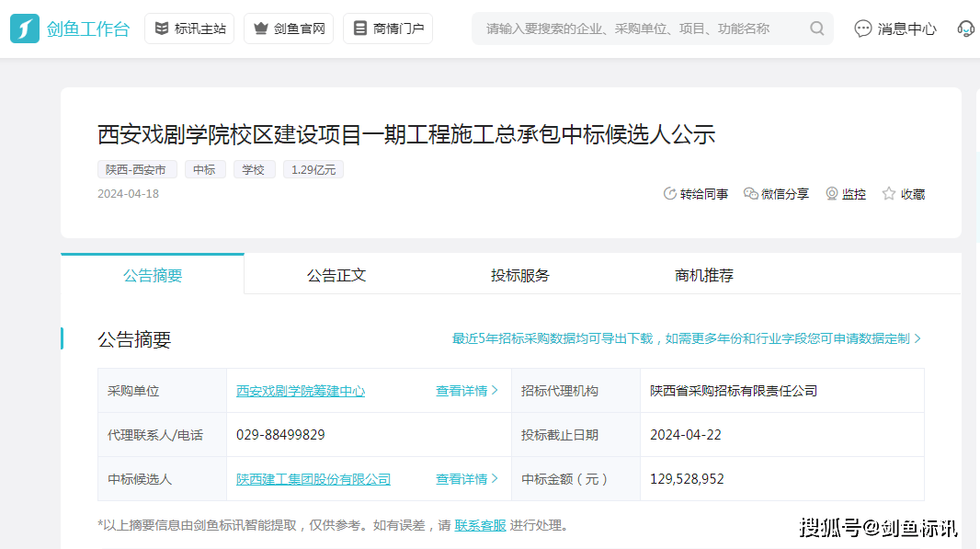The width and height of the screenshot is (980, 549).
Task: Click the 中标 tag
Action: coord(205,169)
